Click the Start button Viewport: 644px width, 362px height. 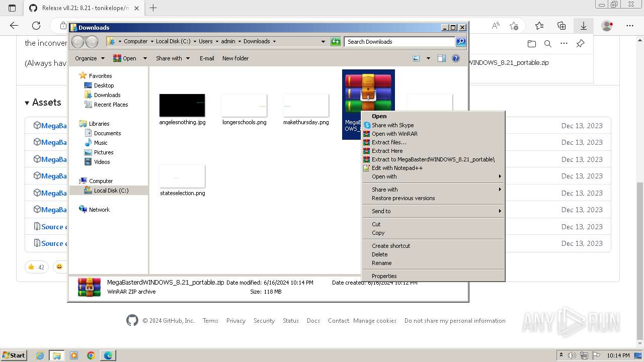[14, 355]
